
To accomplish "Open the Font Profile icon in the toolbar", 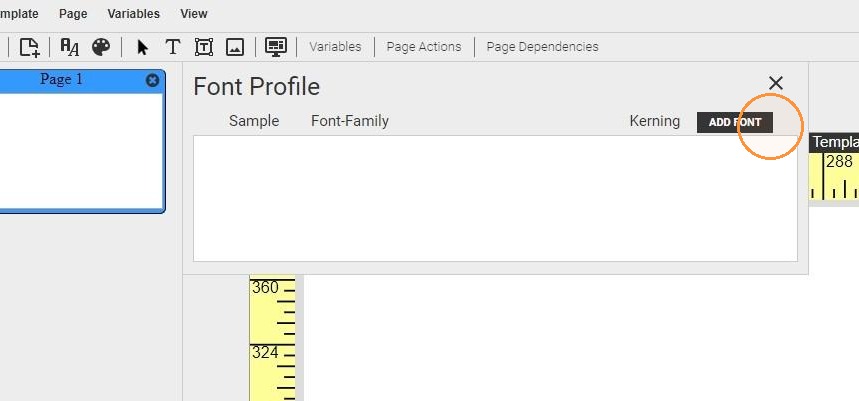I will pos(70,47).
